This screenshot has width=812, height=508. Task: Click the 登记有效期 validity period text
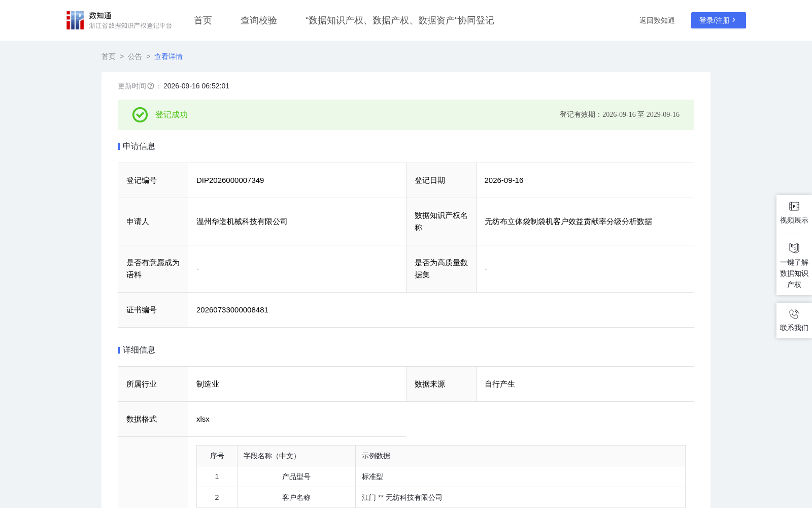620,115
